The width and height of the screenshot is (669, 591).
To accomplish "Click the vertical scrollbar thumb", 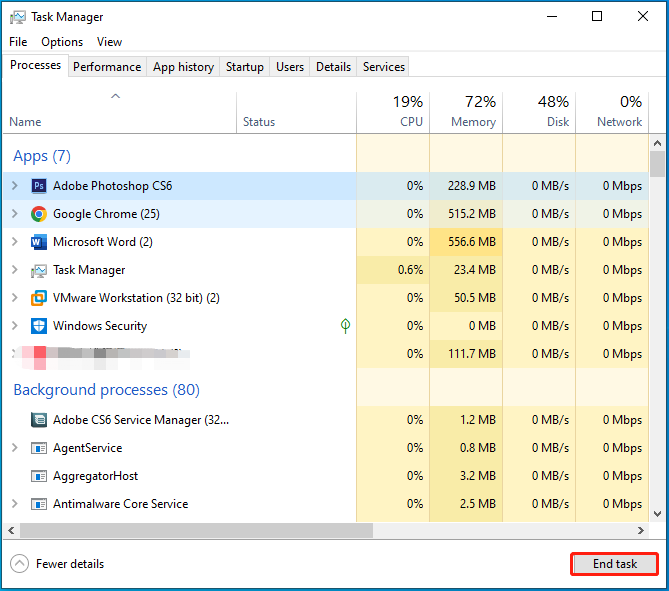I will tap(657, 164).
